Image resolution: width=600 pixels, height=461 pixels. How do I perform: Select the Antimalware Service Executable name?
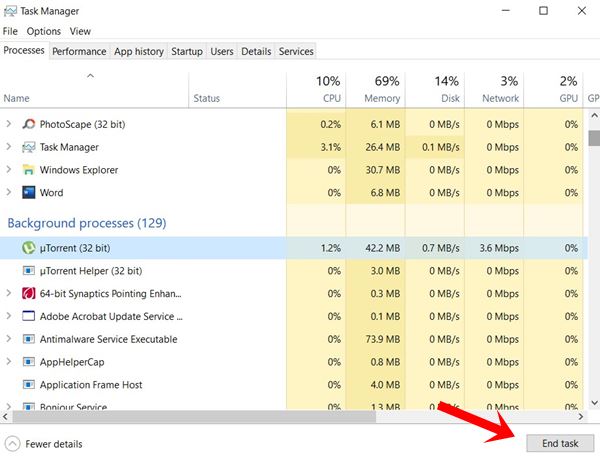coord(109,339)
